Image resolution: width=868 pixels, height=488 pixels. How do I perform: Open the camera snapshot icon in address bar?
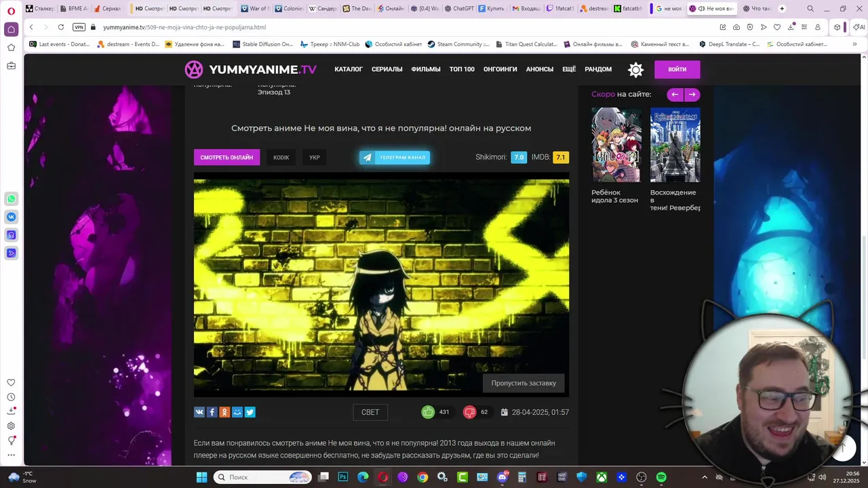736,27
